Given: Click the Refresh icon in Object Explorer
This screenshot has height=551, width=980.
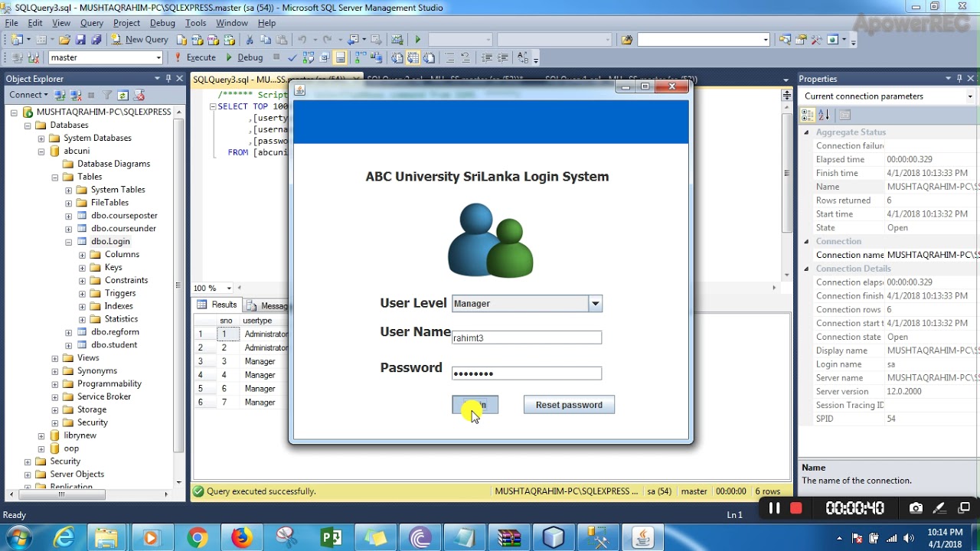Looking at the screenshot, I should [x=122, y=95].
